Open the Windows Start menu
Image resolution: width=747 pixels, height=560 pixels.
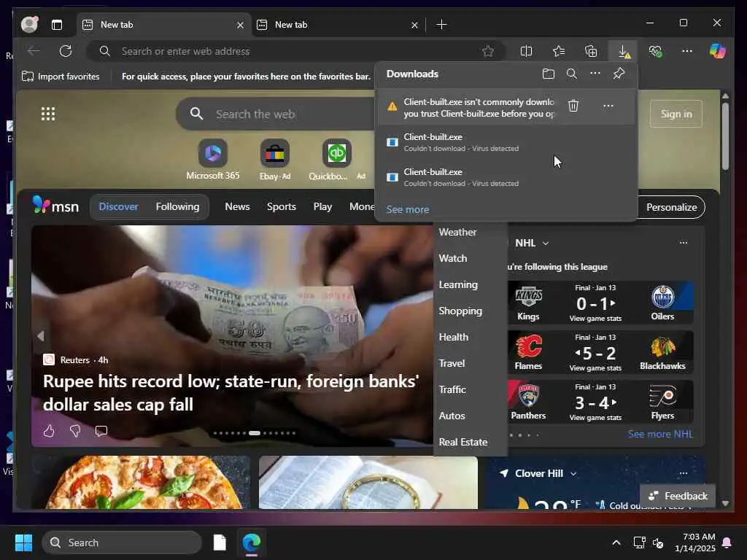coord(23,542)
